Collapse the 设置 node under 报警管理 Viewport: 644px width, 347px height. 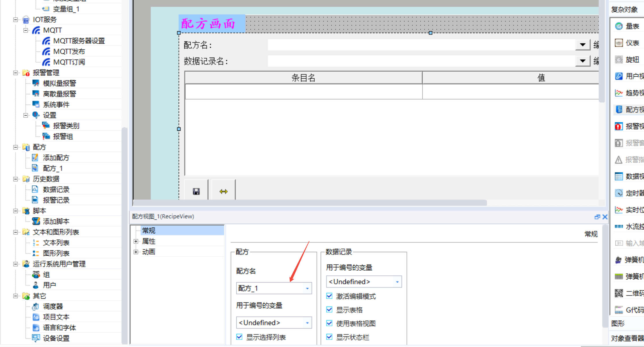(26, 115)
